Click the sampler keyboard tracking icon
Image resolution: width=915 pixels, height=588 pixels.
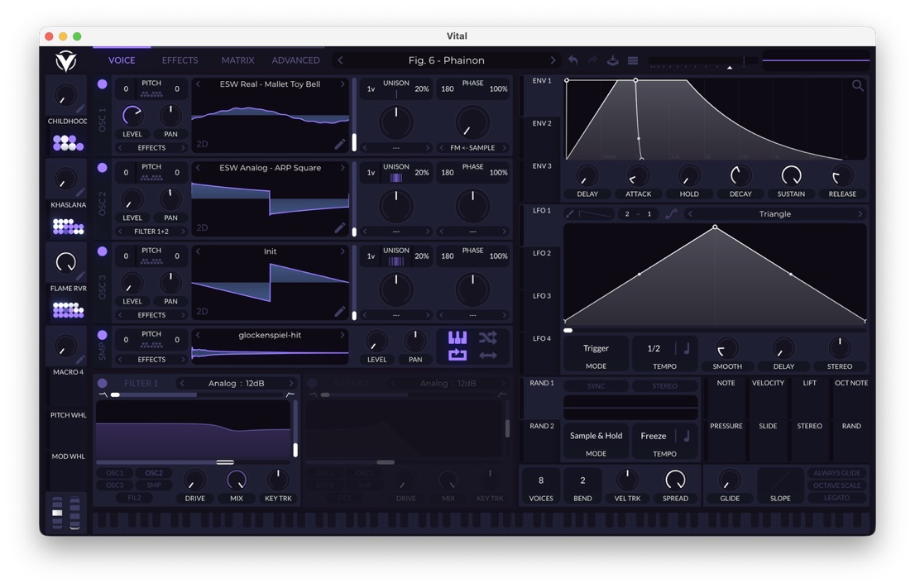(x=457, y=337)
